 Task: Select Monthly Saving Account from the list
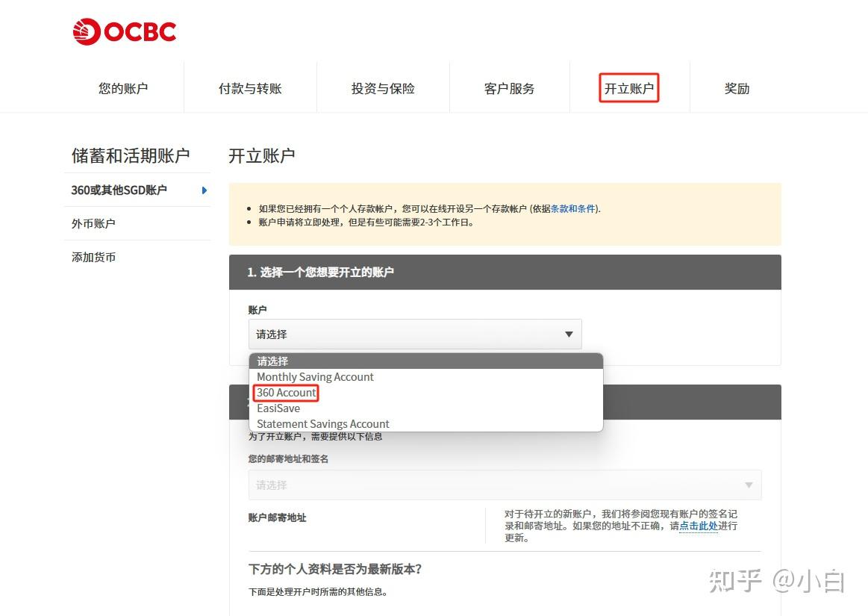(x=314, y=376)
